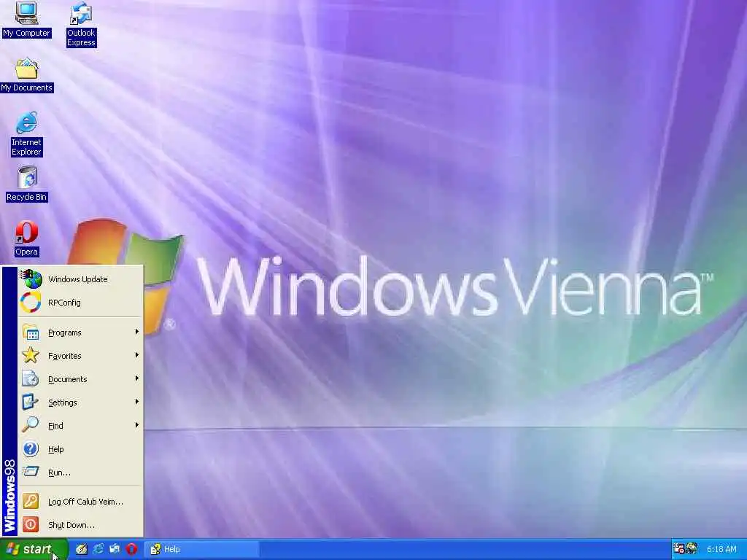
Task: Click the Favorites star icon
Action: coord(31,355)
